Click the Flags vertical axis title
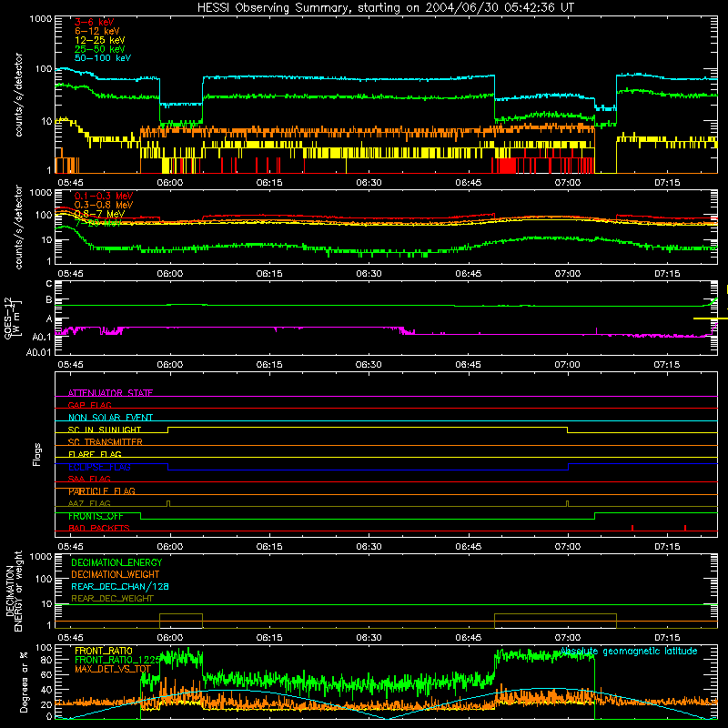 click(x=36, y=454)
